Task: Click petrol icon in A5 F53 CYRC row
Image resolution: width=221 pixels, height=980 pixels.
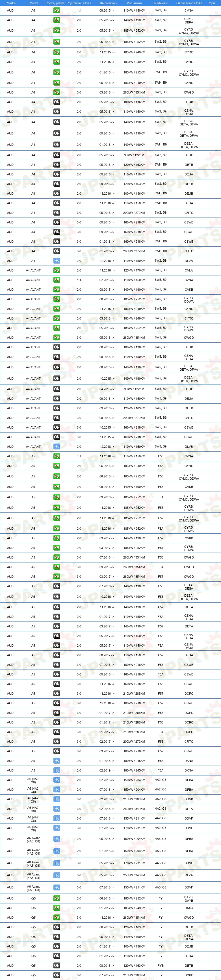Action: click(57, 466)
